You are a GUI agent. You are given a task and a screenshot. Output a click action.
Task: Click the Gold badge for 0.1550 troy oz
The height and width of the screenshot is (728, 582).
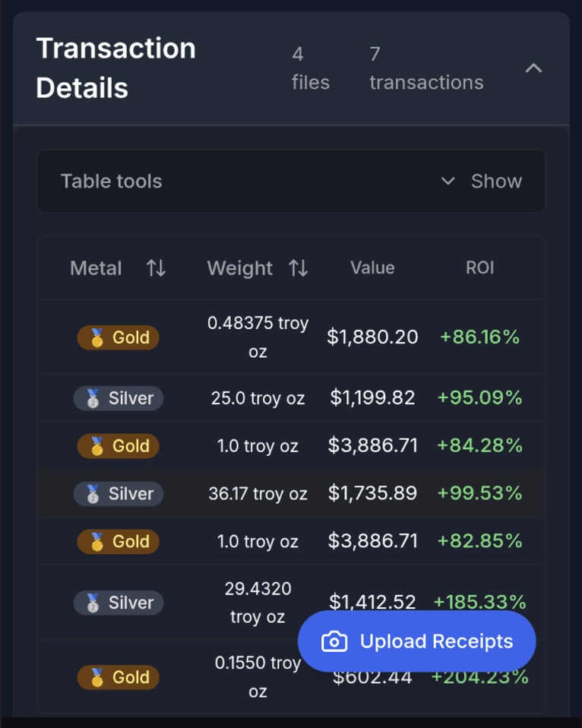[x=119, y=677]
